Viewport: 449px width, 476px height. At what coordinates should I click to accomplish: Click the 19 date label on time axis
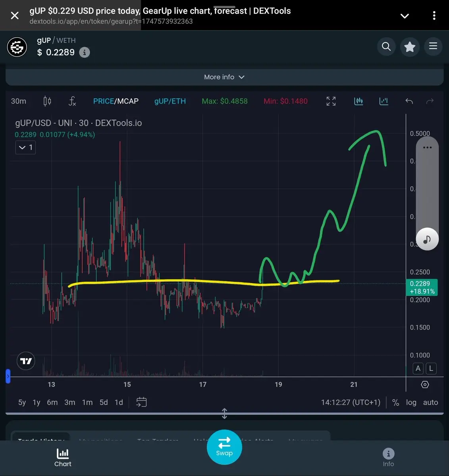(x=278, y=384)
